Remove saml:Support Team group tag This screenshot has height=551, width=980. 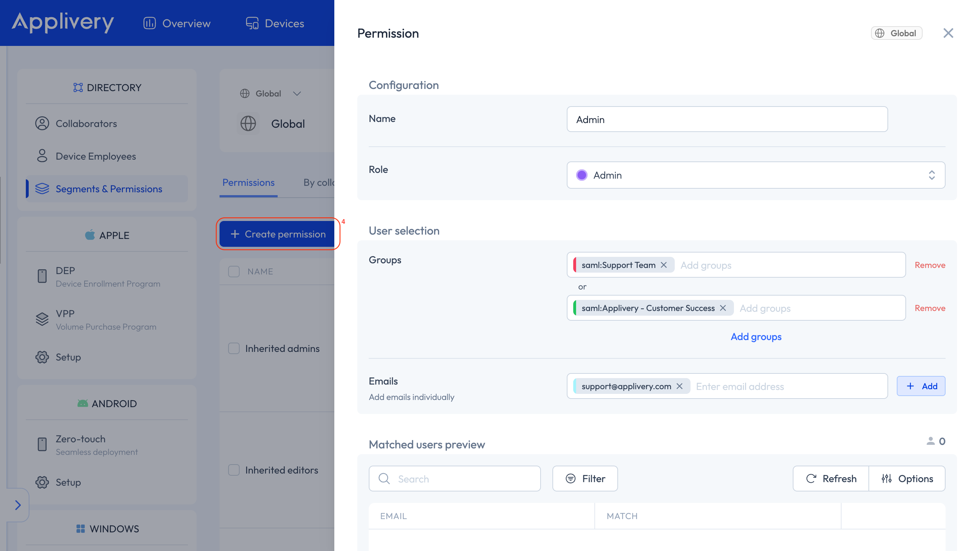(x=664, y=265)
